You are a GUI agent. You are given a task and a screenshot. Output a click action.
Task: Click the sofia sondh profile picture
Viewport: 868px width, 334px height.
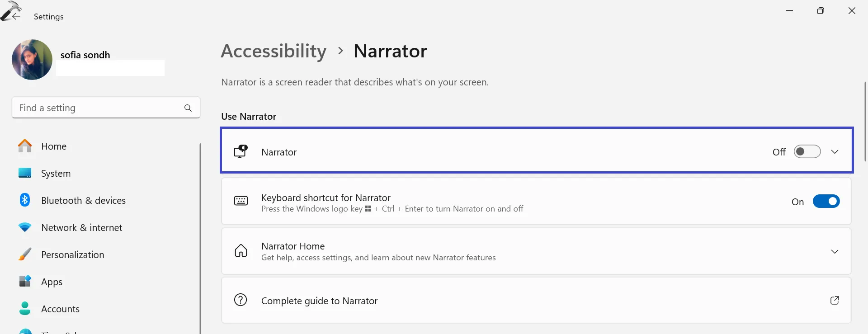(x=32, y=60)
